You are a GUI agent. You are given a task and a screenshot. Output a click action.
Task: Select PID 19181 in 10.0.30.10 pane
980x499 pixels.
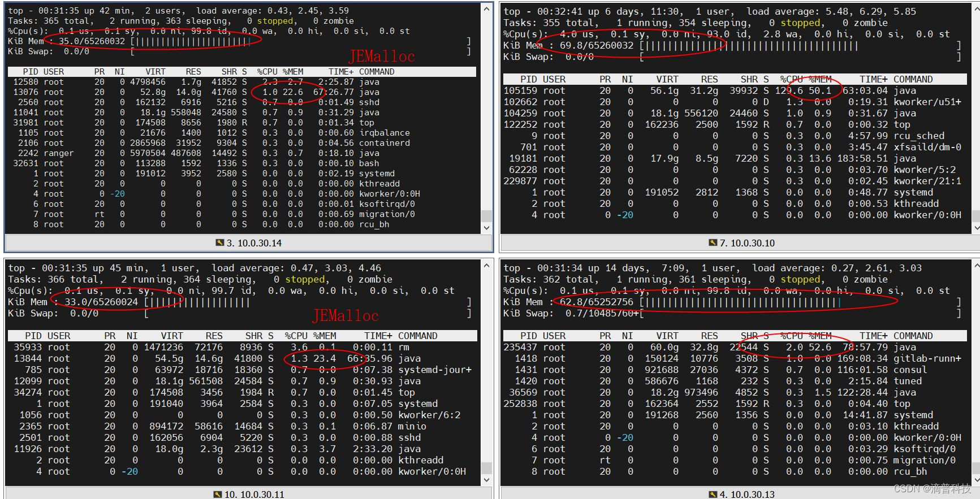pyautogui.click(x=523, y=158)
